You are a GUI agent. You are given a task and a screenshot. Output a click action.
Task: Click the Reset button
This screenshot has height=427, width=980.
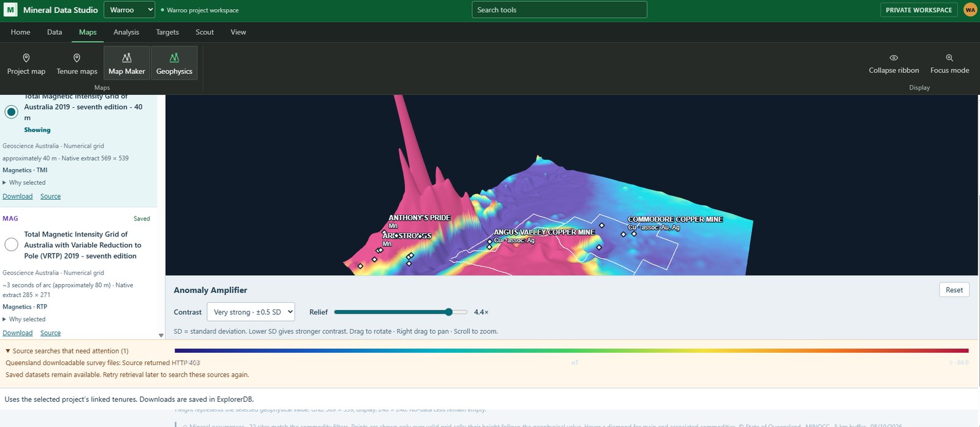tap(954, 290)
